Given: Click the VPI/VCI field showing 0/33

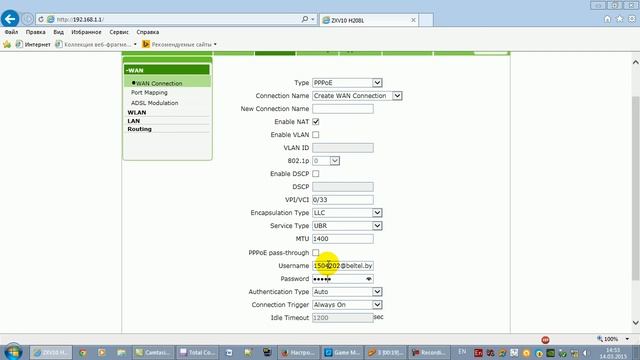Looking at the screenshot, I should pos(343,200).
